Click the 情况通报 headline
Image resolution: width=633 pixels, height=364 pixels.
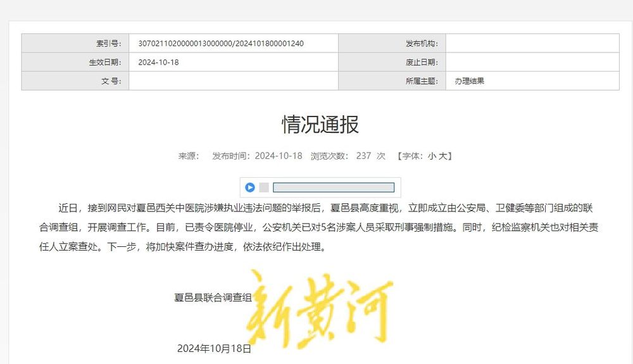click(320, 124)
